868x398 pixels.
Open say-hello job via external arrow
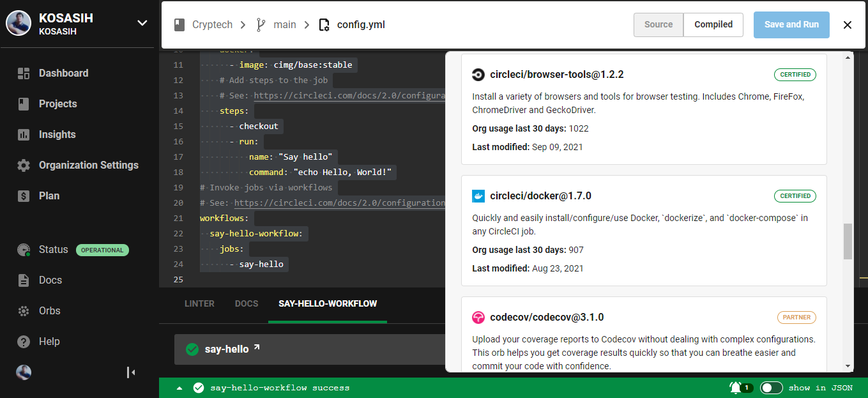point(257,348)
